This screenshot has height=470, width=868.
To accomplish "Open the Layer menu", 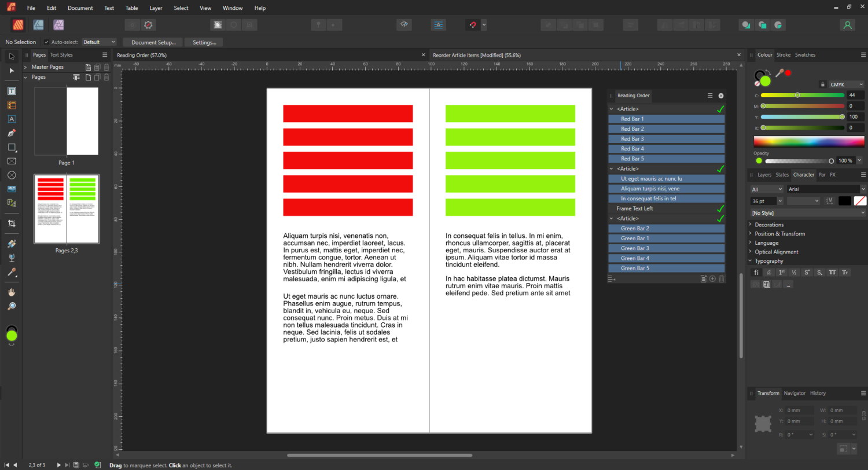I will click(156, 8).
